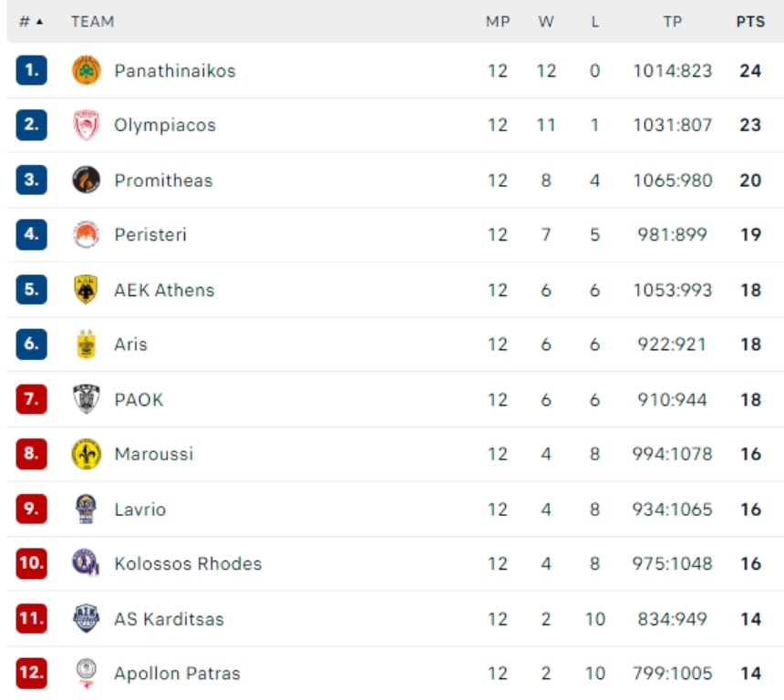This screenshot has height=700, width=784.
Task: Click the blue rank 1 badge
Action: [x=32, y=70]
